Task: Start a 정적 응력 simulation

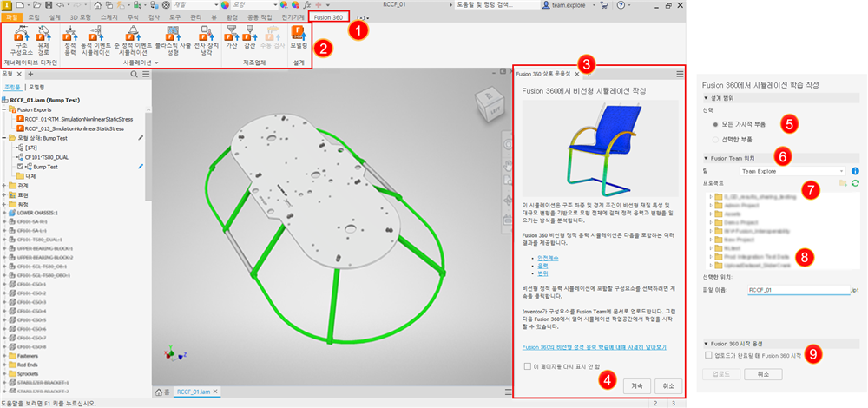Action: [x=69, y=42]
